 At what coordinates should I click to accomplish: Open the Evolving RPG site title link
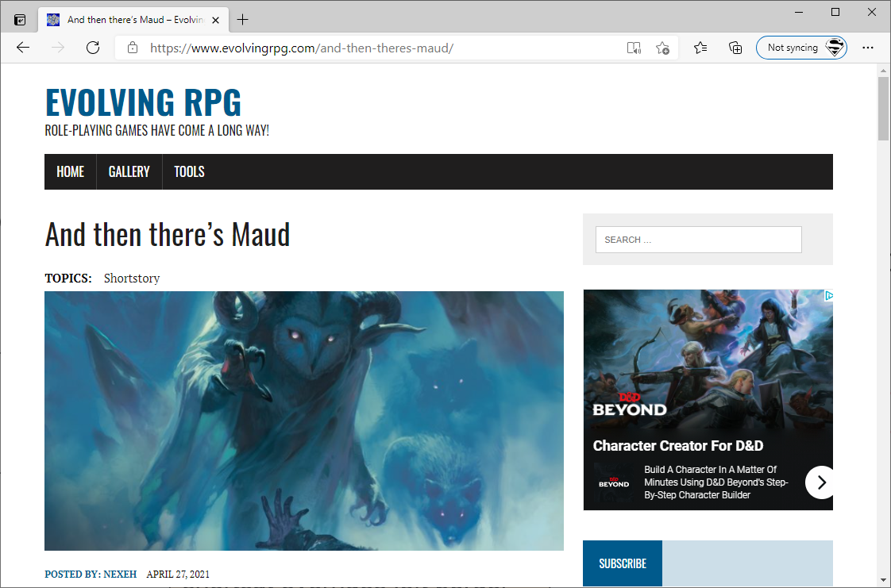pos(143,102)
